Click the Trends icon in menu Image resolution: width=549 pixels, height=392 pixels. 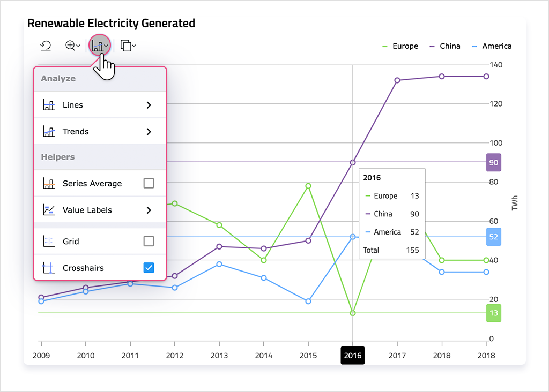coord(49,132)
